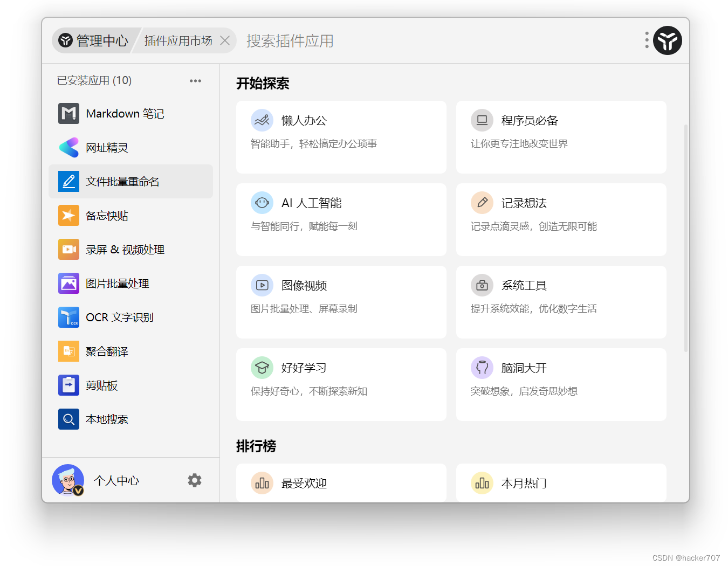Open the 程序员必备 category
This screenshot has width=728, height=566.
(561, 137)
